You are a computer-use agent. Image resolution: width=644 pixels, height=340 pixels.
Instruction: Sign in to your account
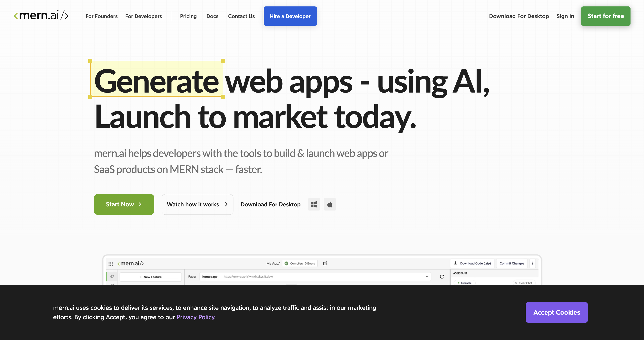point(565,16)
